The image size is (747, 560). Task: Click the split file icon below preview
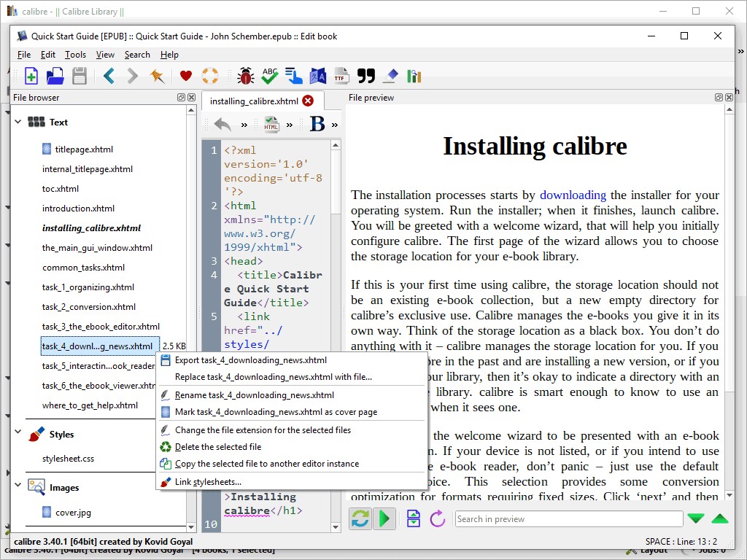[413, 518]
